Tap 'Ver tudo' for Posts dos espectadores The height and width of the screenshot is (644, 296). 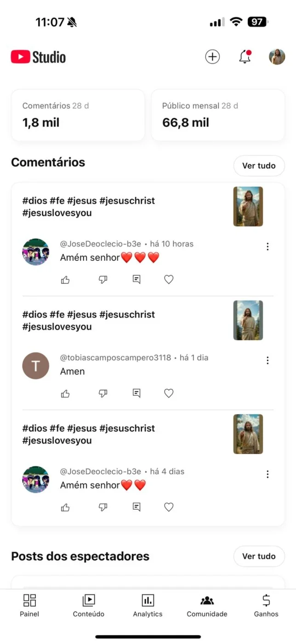259,556
